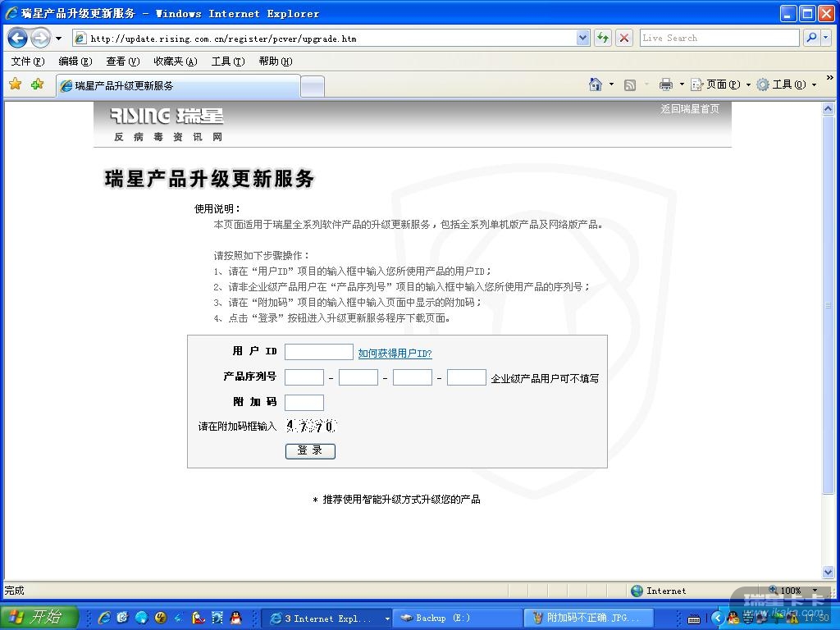Click the Add to Favorites star-plus icon
The image size is (840, 630).
(x=37, y=84)
